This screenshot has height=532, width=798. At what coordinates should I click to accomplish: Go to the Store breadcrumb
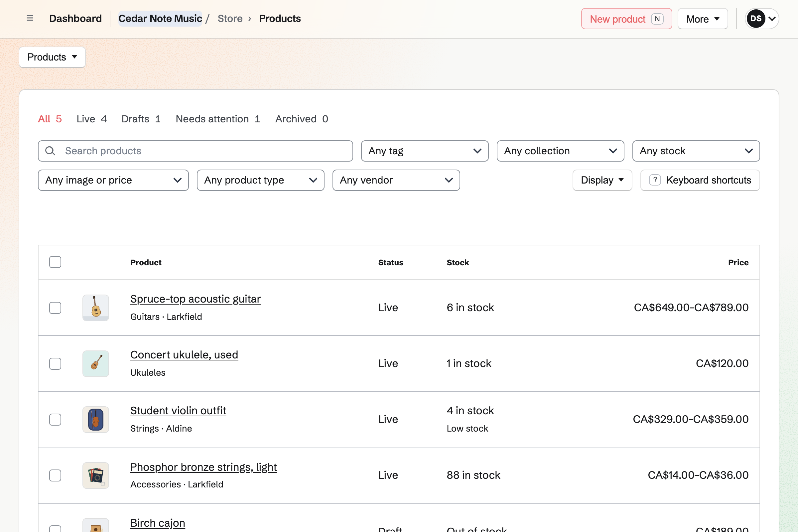coord(230,18)
